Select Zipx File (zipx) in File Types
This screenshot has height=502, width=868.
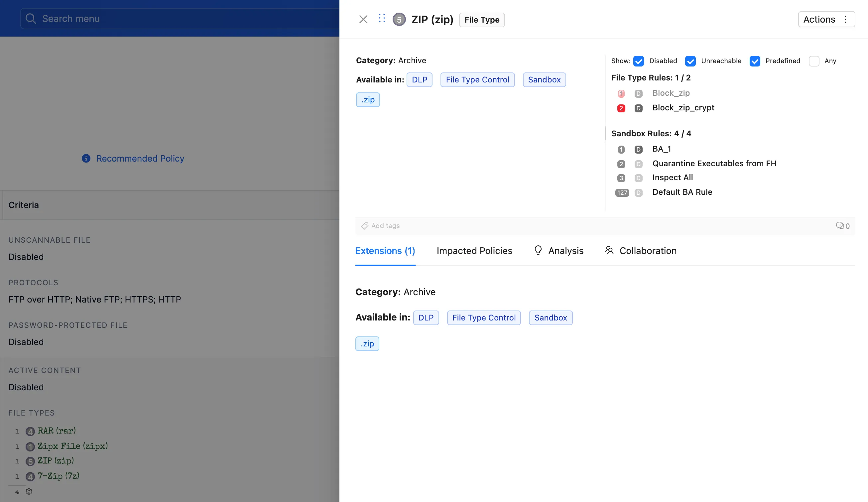click(72, 446)
